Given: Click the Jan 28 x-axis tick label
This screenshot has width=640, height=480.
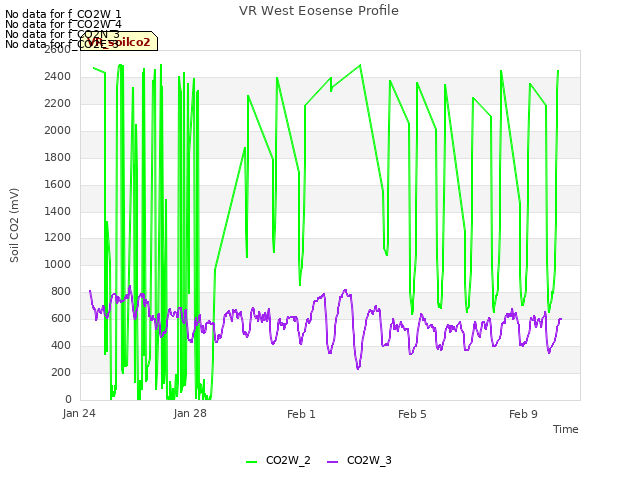Looking at the screenshot, I should (190, 414).
